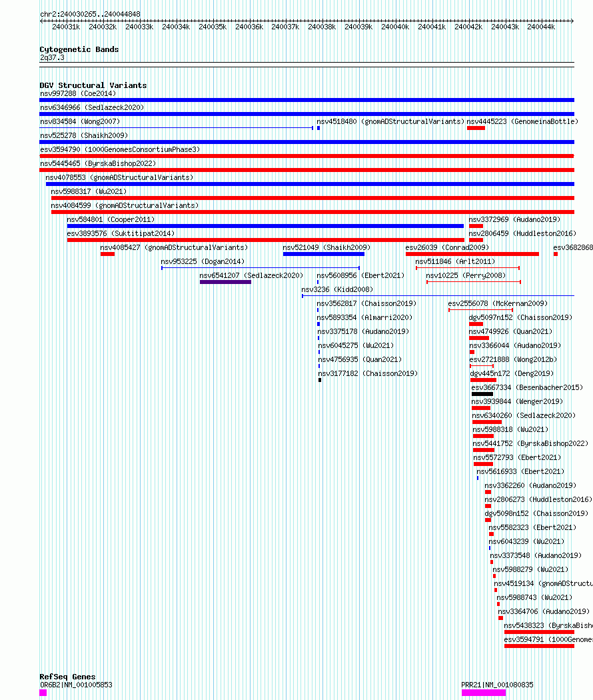Open nsv10225 (Perry2008) label
The width and height of the screenshot is (593, 700).
pyautogui.click(x=466, y=275)
